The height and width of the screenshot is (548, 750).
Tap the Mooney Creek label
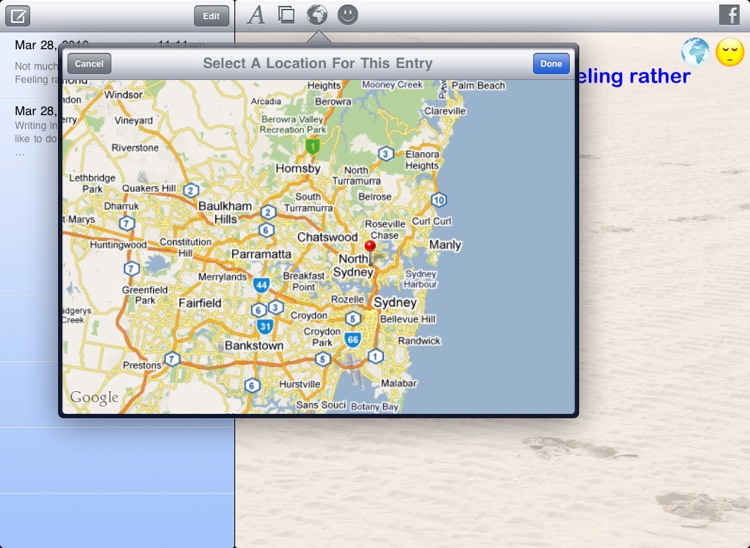392,85
